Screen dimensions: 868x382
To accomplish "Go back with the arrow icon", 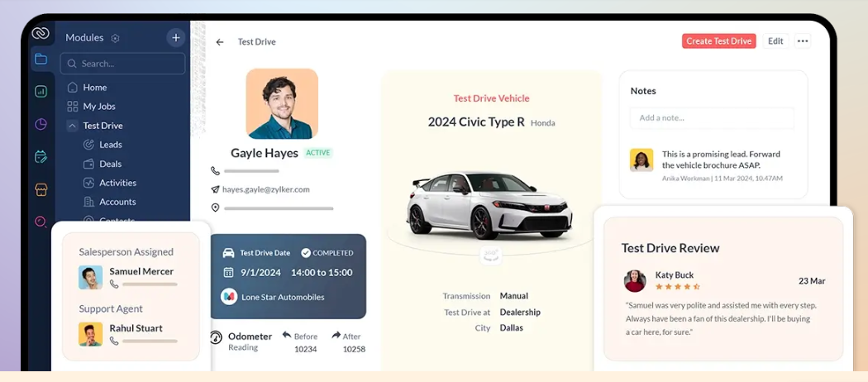I will click(x=220, y=42).
